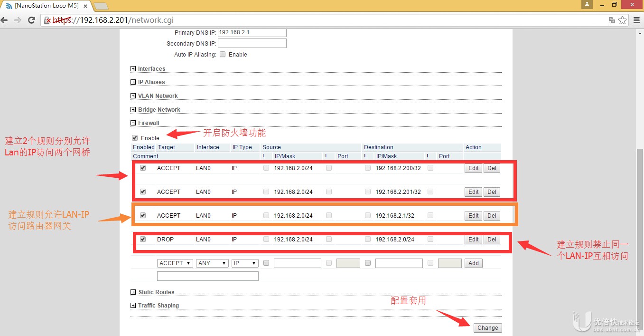Reload the page with the refresh icon
This screenshot has width=644, height=336.
[x=32, y=20]
